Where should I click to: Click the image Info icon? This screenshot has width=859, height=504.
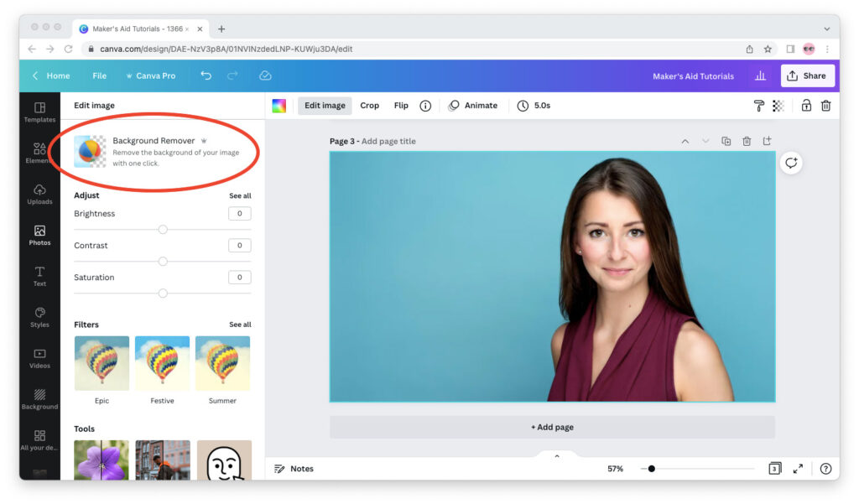point(425,106)
